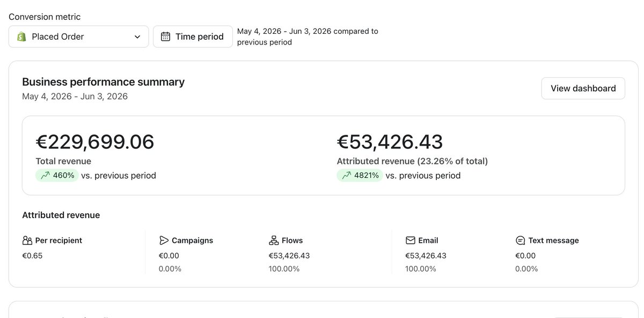Click the compared to previous period text
Viewport: 644px width, 318px height.
(x=308, y=37)
